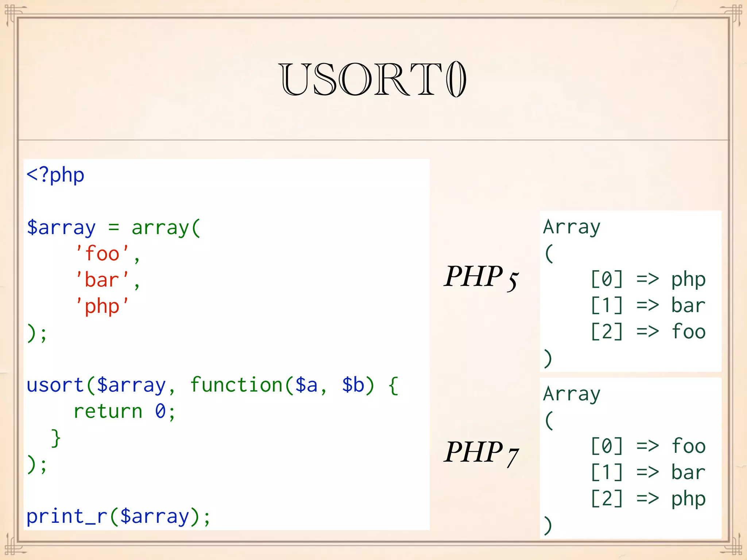Select '[1] => bar' in the PHP 5 output
Viewport: 747px width, 560px height.
click(648, 305)
